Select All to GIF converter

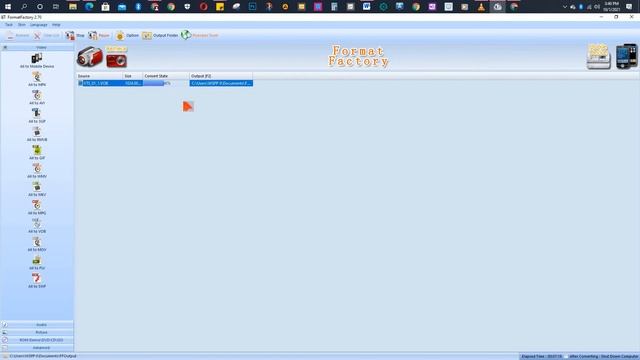tap(37, 152)
